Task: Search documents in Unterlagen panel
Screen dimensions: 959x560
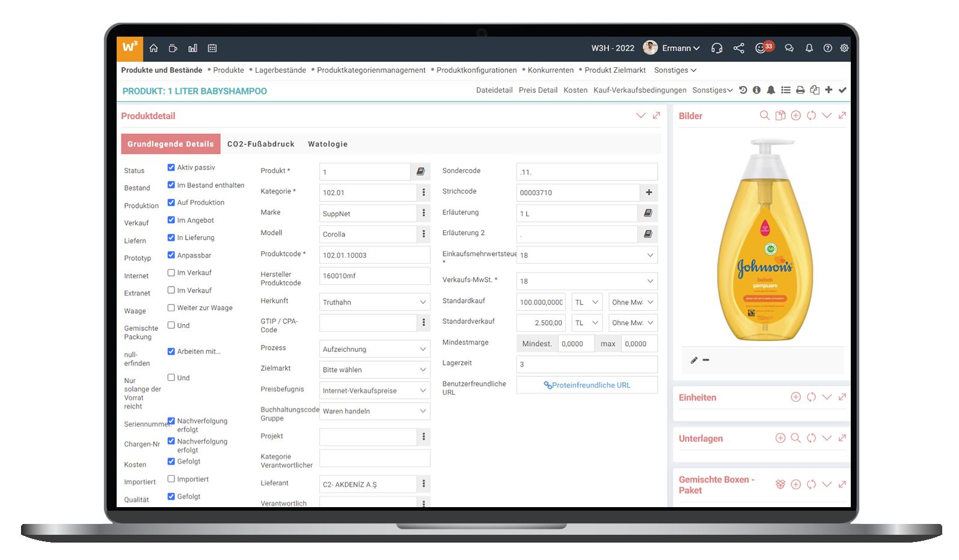Action: pos(795,438)
